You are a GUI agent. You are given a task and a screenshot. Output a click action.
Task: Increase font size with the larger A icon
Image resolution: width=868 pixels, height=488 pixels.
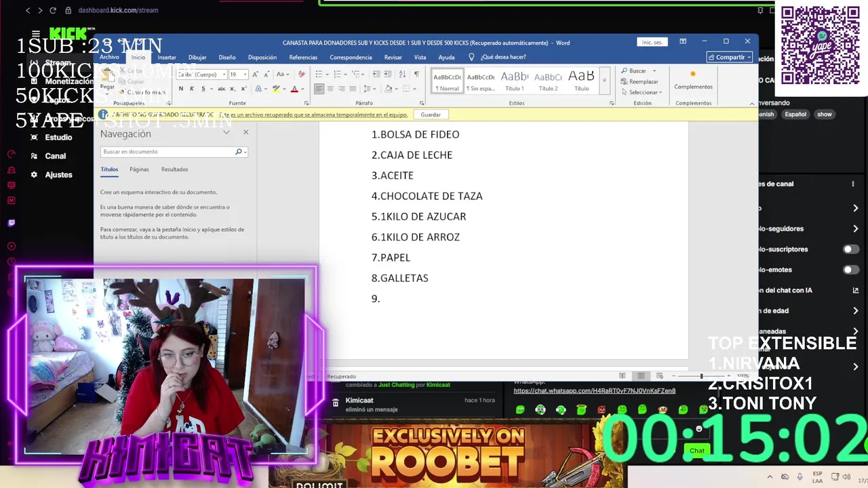click(256, 75)
